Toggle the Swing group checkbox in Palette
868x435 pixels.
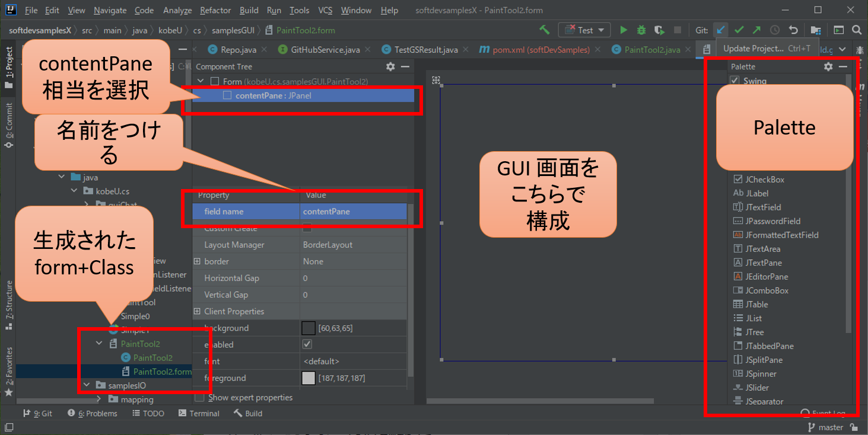735,81
